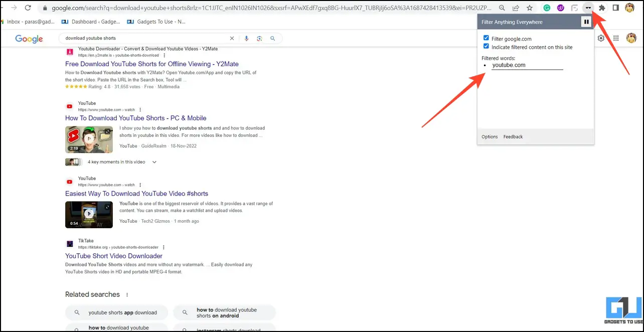
Task: Open Free Download YouTube Shorts Y2Mate result
Action: click(x=152, y=64)
